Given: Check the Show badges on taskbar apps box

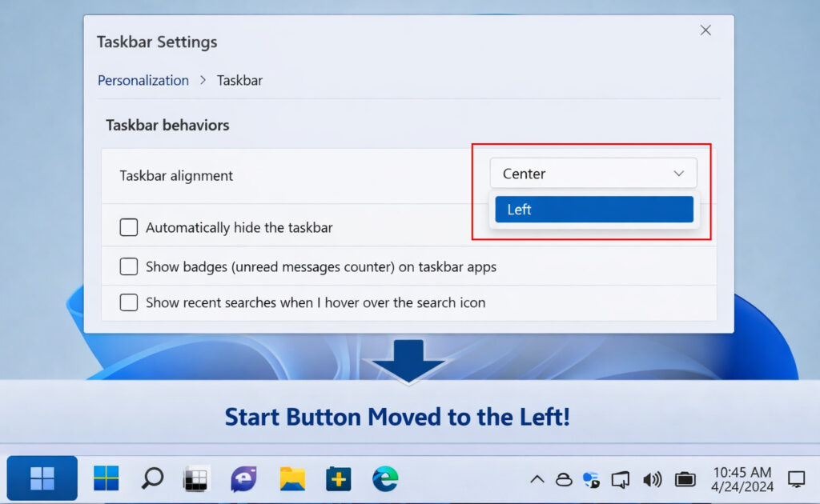Looking at the screenshot, I should point(129,266).
